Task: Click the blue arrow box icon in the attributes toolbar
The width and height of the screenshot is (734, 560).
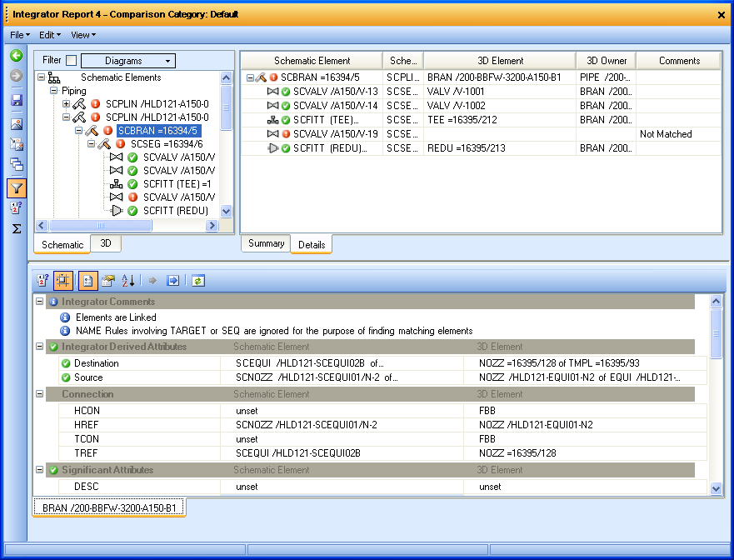Action: 172,281
